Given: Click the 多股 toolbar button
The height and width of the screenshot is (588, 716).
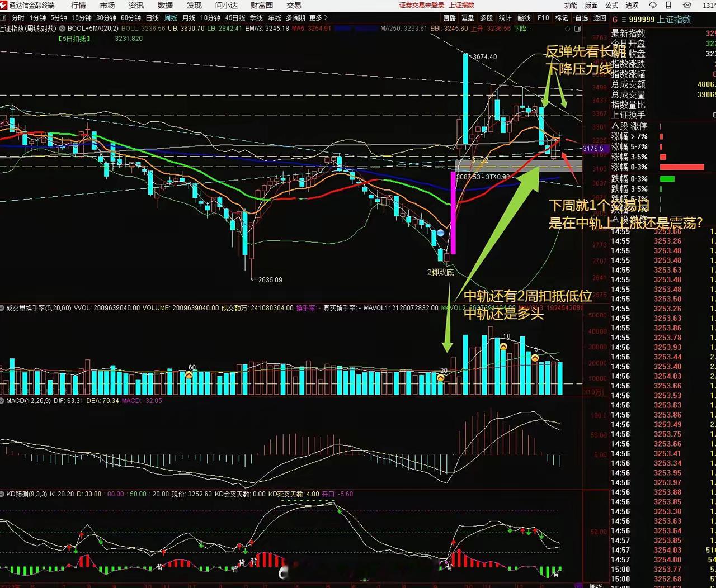Looking at the screenshot, I should tap(487, 18).
